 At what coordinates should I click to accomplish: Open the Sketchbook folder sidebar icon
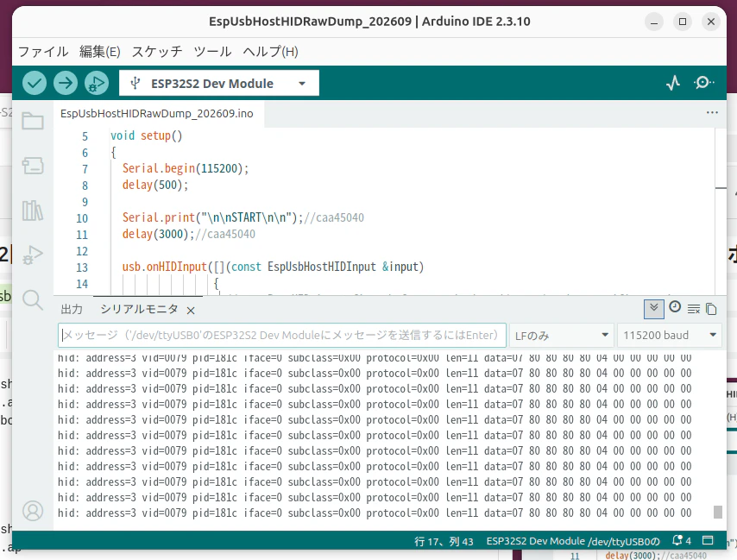tap(33, 121)
